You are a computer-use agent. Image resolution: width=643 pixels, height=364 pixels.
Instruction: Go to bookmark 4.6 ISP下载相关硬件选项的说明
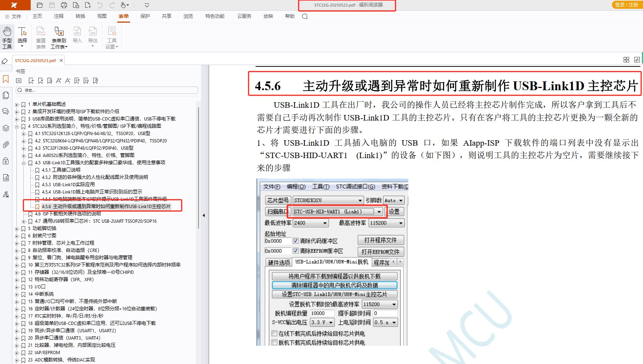click(x=68, y=214)
